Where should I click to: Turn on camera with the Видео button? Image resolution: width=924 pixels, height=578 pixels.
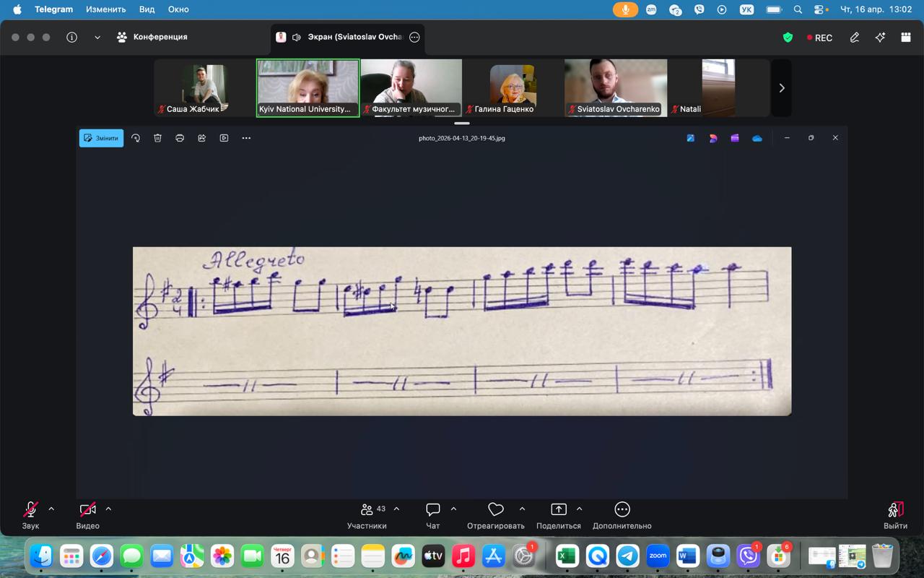tap(88, 516)
